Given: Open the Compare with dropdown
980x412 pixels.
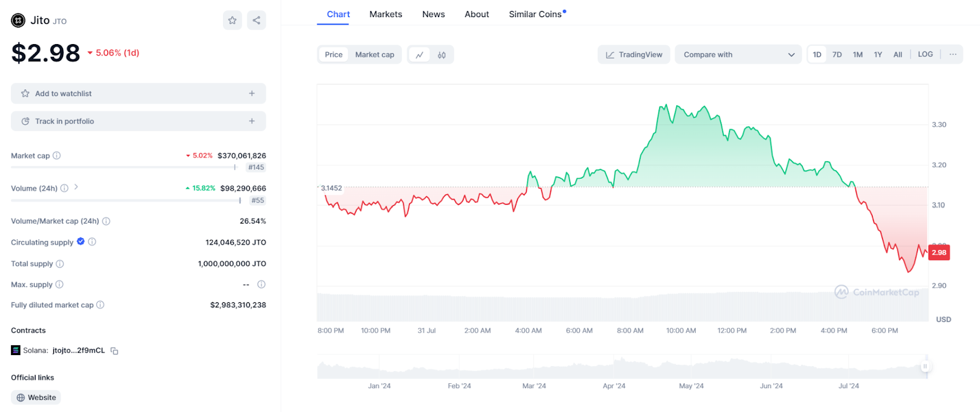Looking at the screenshot, I should point(738,54).
